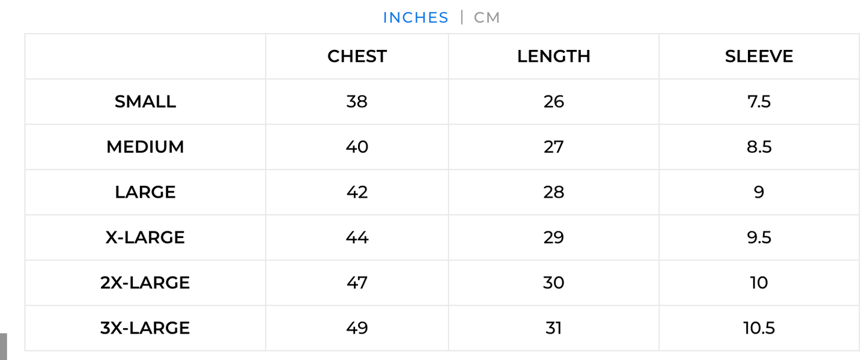Select the 3X-LARGE size row label
This screenshot has height=360, width=868.
point(145,328)
